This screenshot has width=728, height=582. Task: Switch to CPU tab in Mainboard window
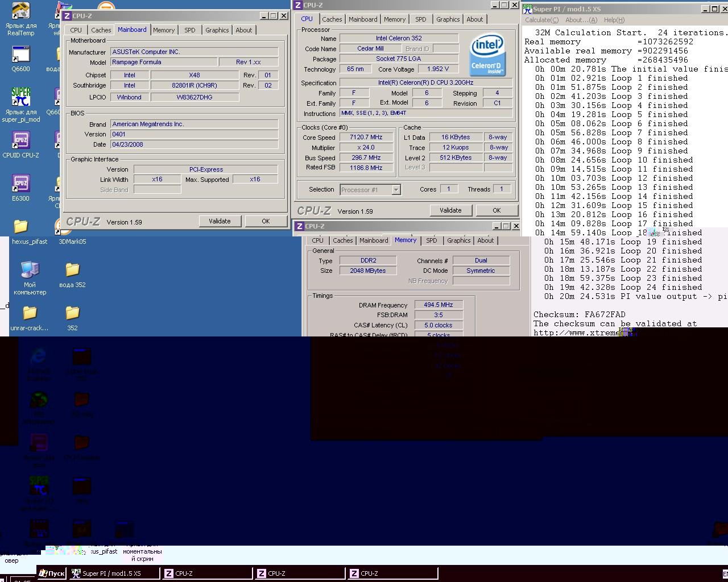[76, 30]
